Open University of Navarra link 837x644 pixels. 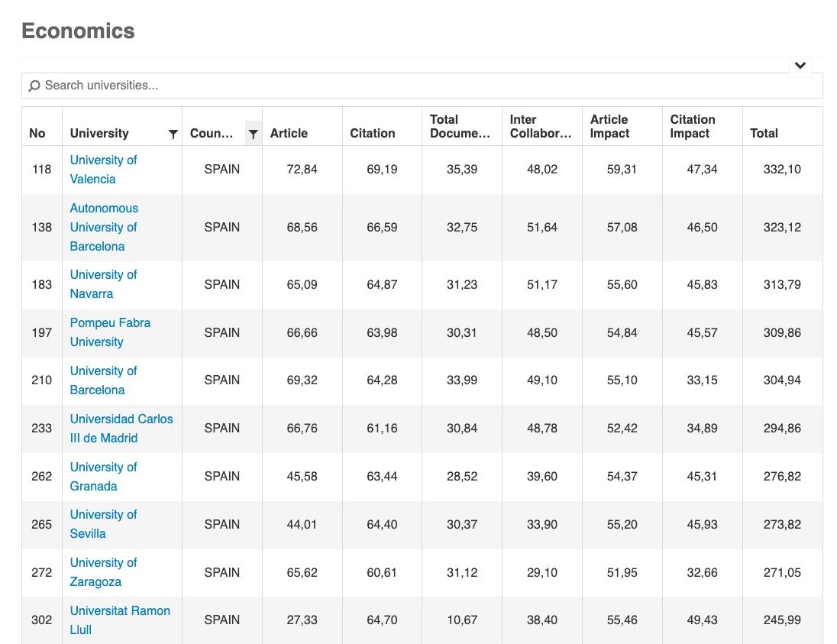click(104, 284)
